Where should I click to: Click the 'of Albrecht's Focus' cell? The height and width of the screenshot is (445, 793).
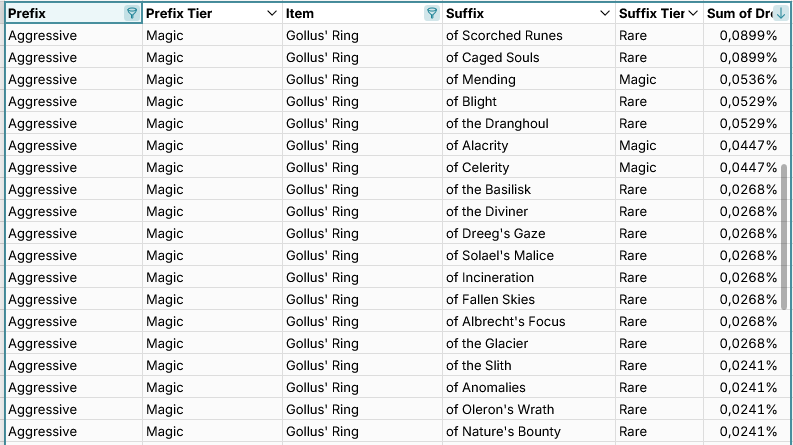tap(528, 322)
